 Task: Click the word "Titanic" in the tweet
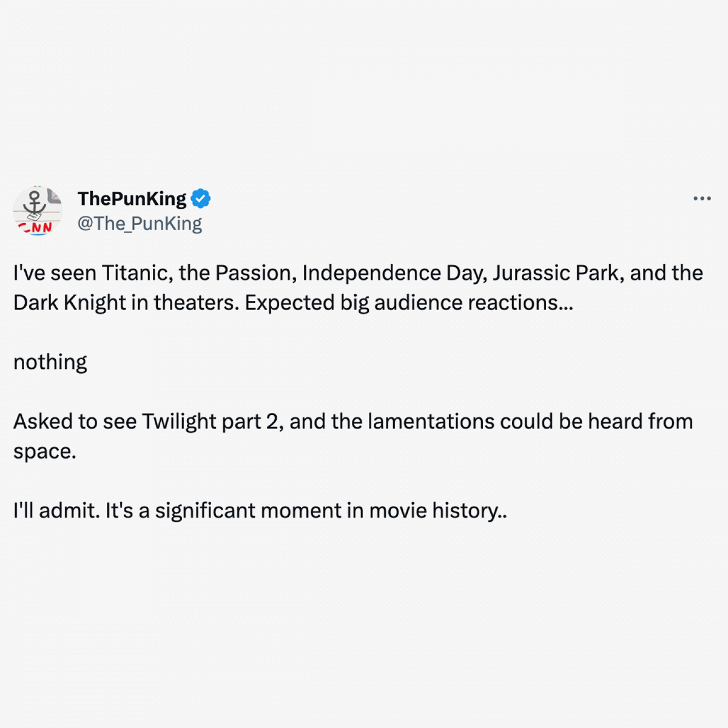137,273
